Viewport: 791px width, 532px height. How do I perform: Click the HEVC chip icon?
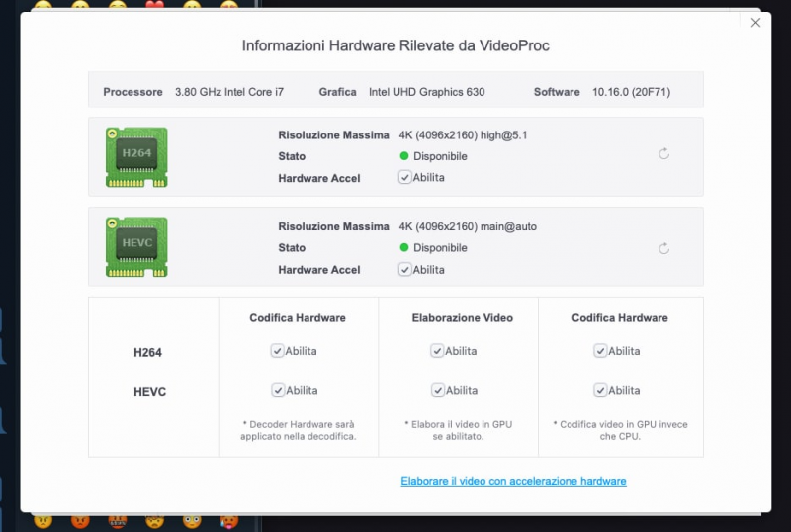(x=136, y=247)
